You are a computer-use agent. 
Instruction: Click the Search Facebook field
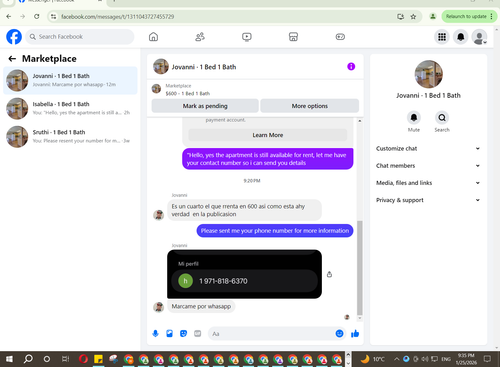[80, 37]
